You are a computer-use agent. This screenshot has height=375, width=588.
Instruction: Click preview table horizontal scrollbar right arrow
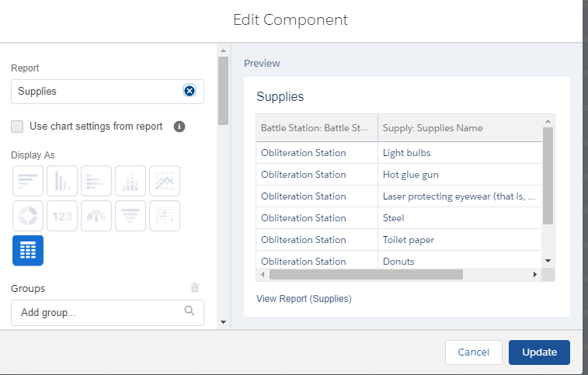[534, 275]
